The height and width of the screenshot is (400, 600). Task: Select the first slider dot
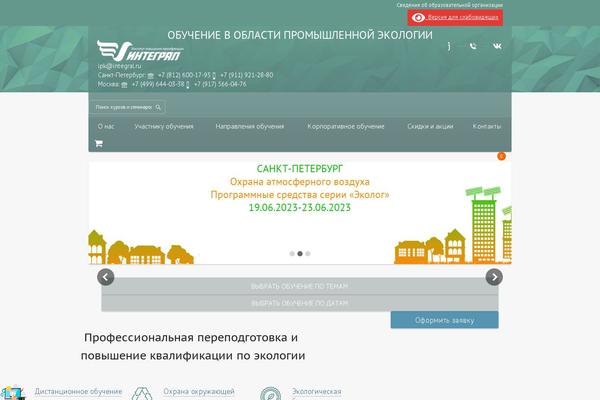[292, 253]
